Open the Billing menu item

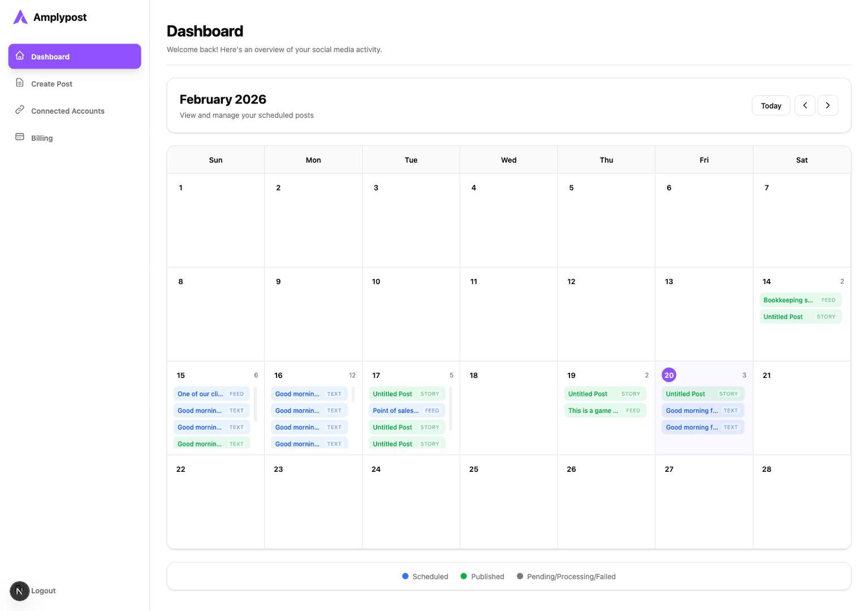42,138
